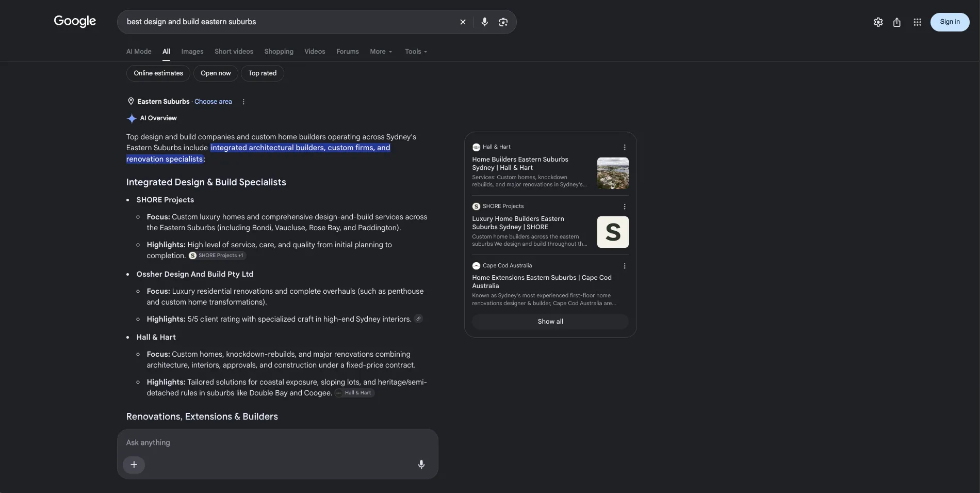Switch to the Images tab
Image resolution: width=980 pixels, height=493 pixels.
tap(192, 52)
